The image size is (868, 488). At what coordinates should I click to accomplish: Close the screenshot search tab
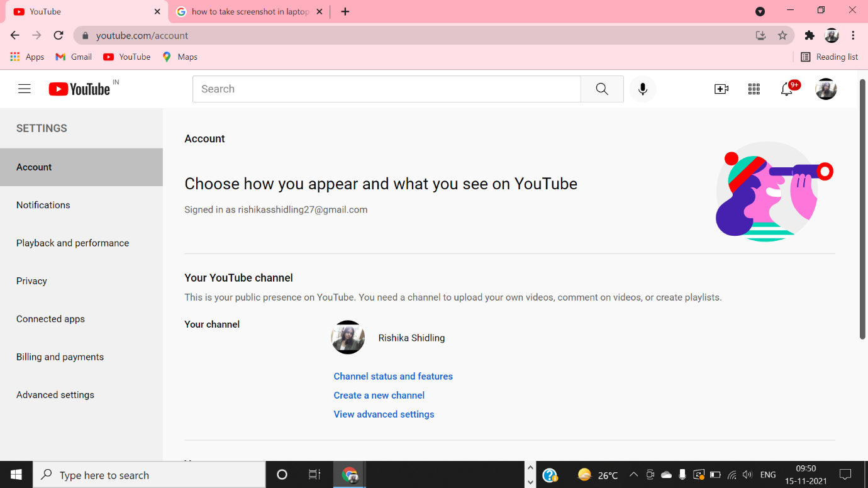[319, 11]
